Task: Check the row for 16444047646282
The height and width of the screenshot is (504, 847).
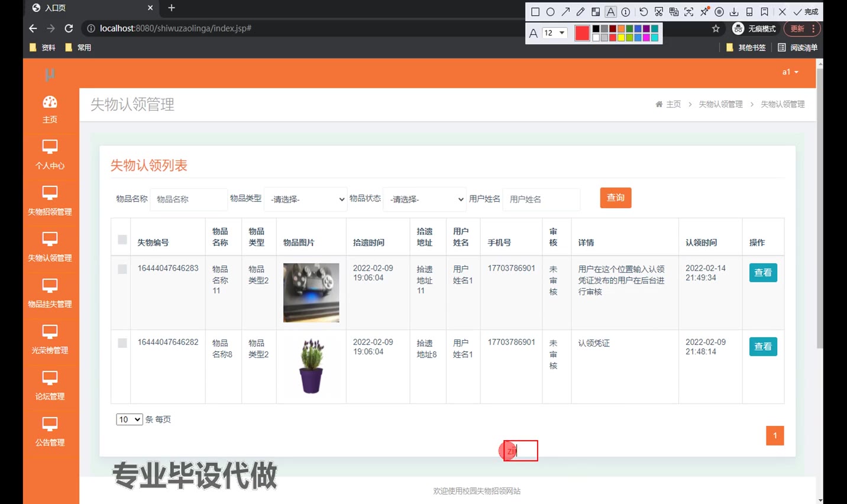Action: [122, 343]
